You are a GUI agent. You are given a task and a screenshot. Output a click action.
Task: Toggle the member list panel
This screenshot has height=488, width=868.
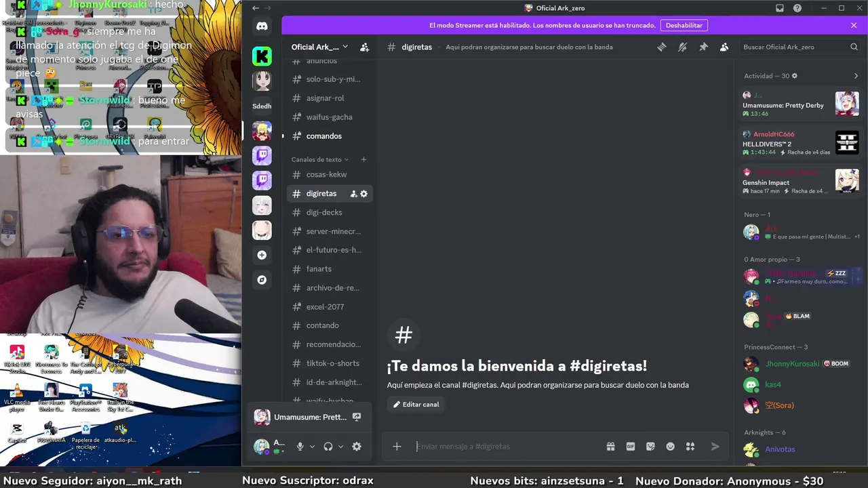pyautogui.click(x=724, y=47)
